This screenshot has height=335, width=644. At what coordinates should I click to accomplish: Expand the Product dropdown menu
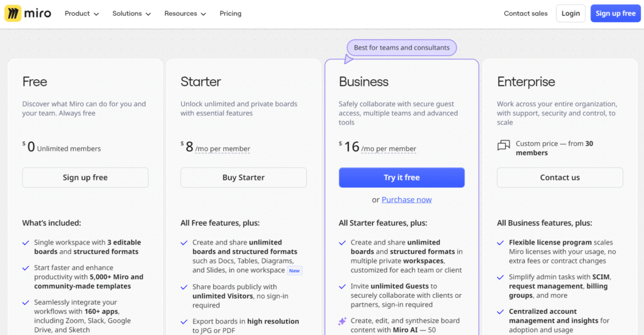click(x=82, y=13)
